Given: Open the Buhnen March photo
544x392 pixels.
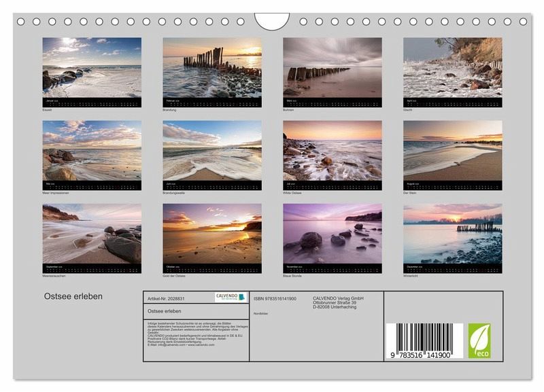Looking at the screenshot, I should [333, 68].
